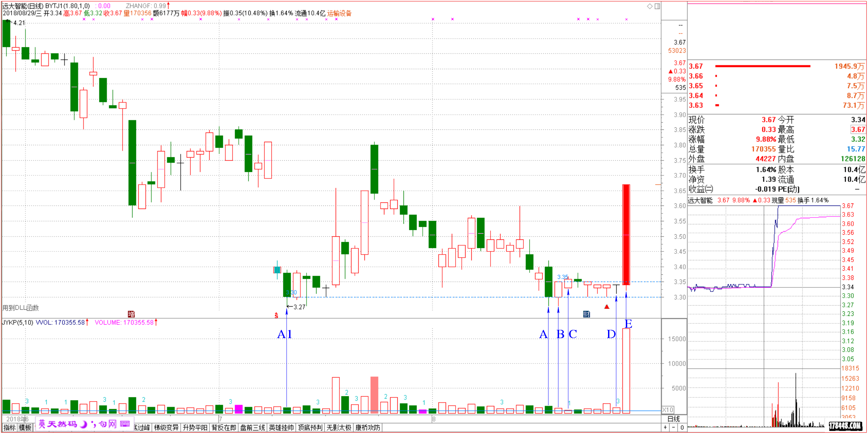
Task: Click the 网 icon in the IME bar
Action: (x=113, y=424)
